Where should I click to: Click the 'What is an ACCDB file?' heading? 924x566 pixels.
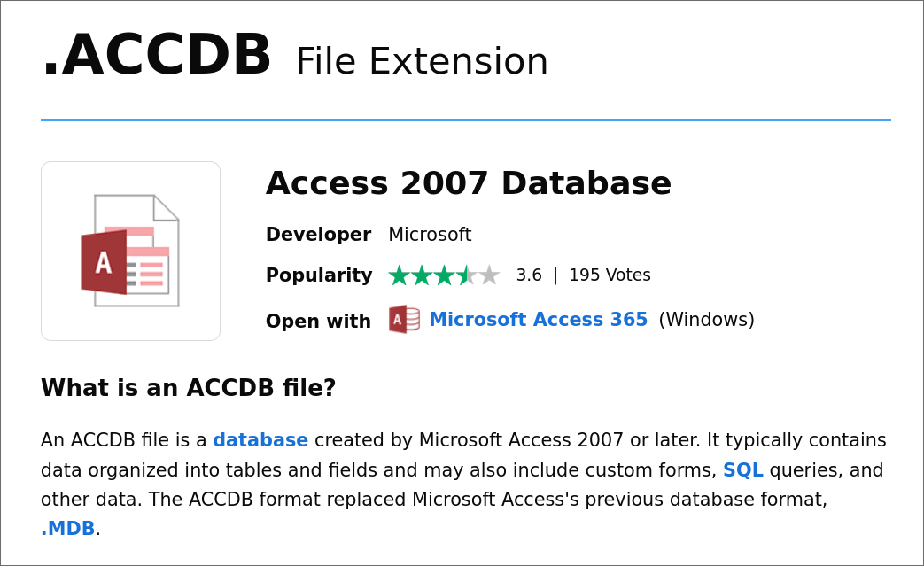[x=189, y=389]
